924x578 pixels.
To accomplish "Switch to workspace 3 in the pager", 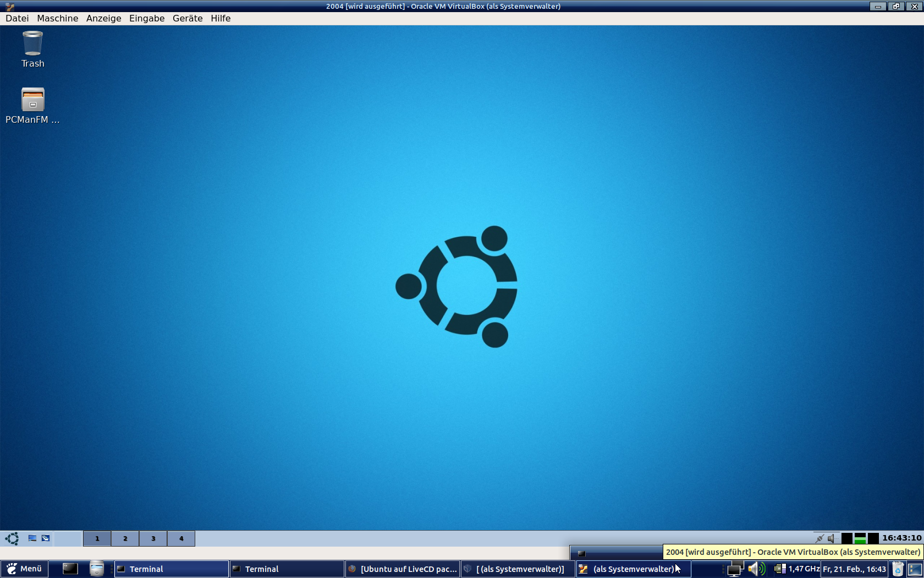I will 153,538.
